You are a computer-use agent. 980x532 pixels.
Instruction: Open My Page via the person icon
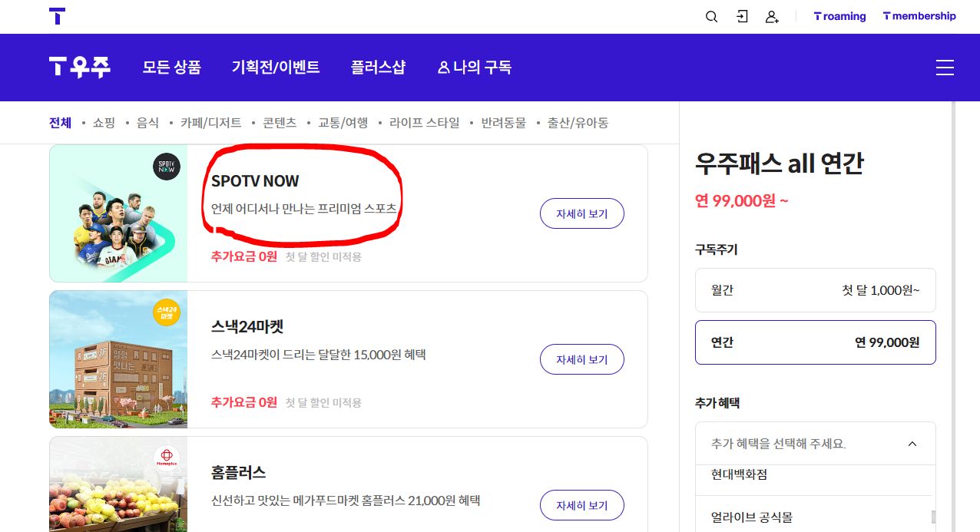click(x=773, y=16)
